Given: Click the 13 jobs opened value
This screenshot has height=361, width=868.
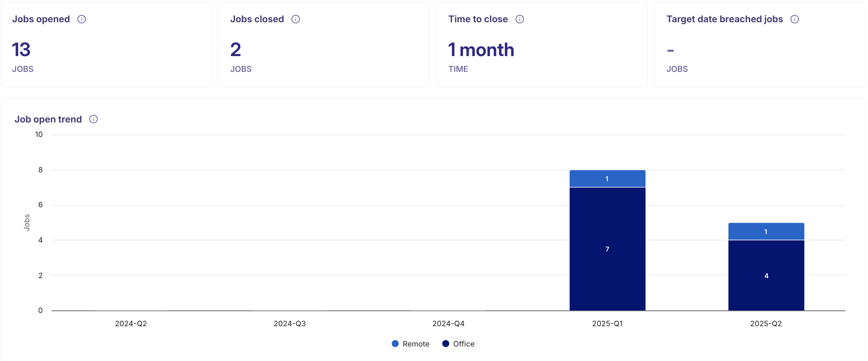Looking at the screenshot, I should (x=21, y=50).
